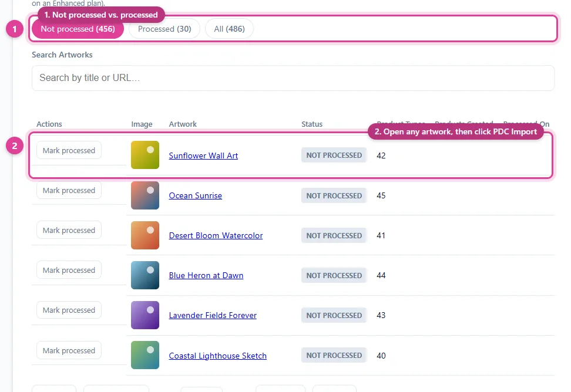Screen dimensions: 571x392
Task: Click the value 44 in Blue Heron row
Action: tap(381, 276)
